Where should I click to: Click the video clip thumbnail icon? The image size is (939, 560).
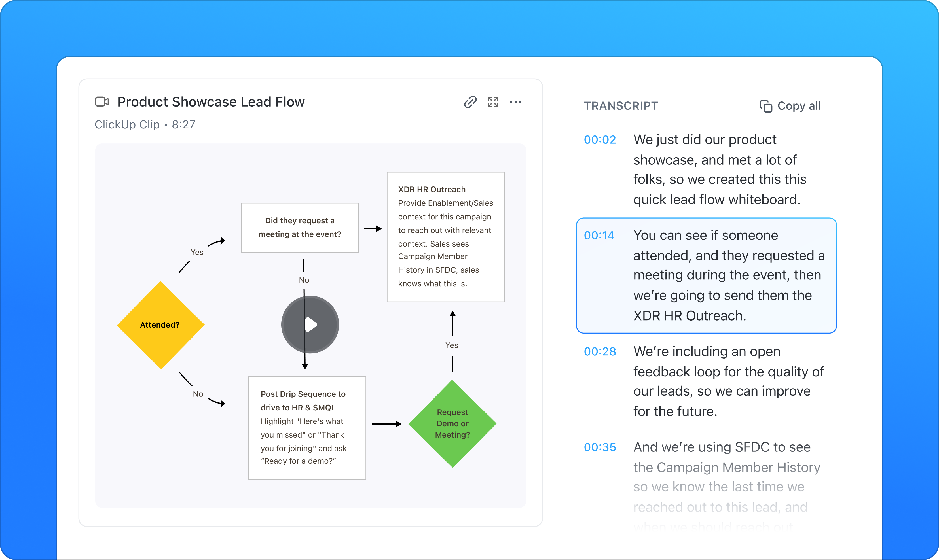(x=102, y=102)
